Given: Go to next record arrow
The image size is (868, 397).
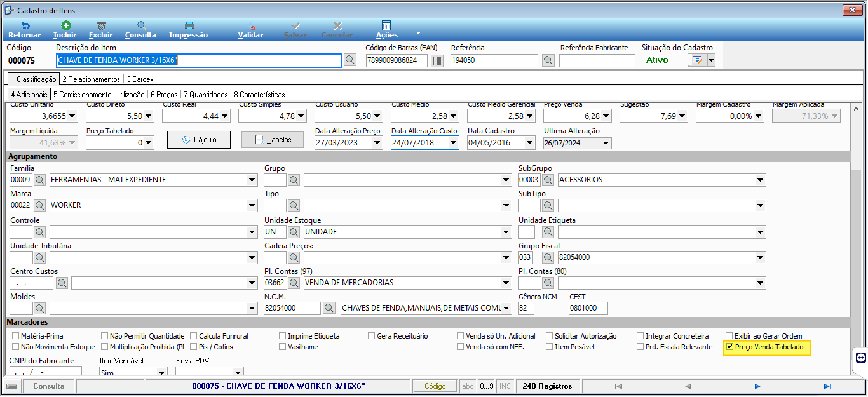Looking at the screenshot, I should point(757,386).
